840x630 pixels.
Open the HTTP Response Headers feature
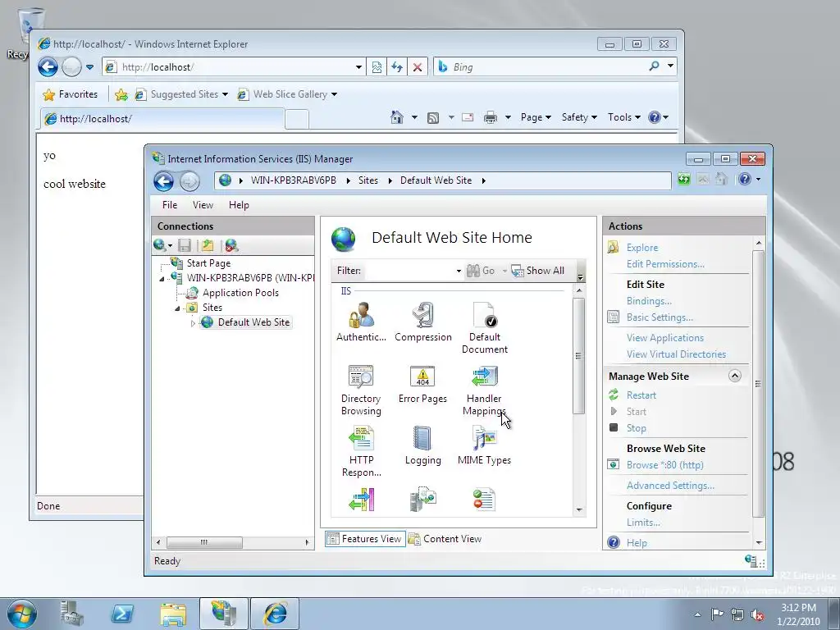click(361, 450)
